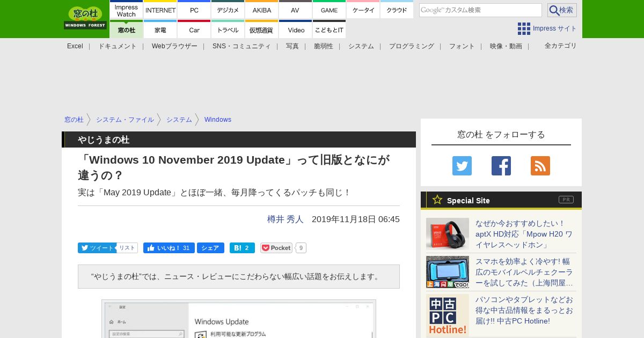Open the Excel category

click(x=75, y=46)
